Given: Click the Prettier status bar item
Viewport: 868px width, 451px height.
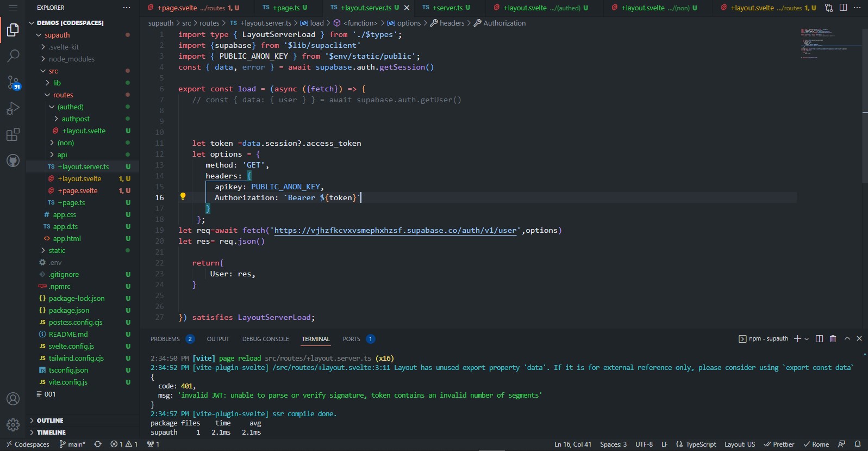Looking at the screenshot, I should [779, 444].
